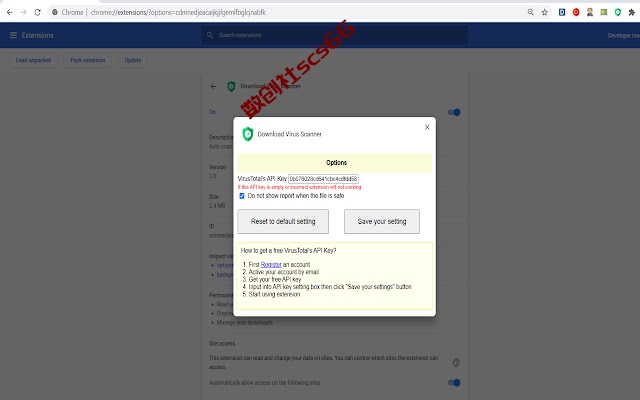This screenshot has width=640, height=400.
Task: Open the zoom magnifier icon in address bar
Action: click(530, 12)
